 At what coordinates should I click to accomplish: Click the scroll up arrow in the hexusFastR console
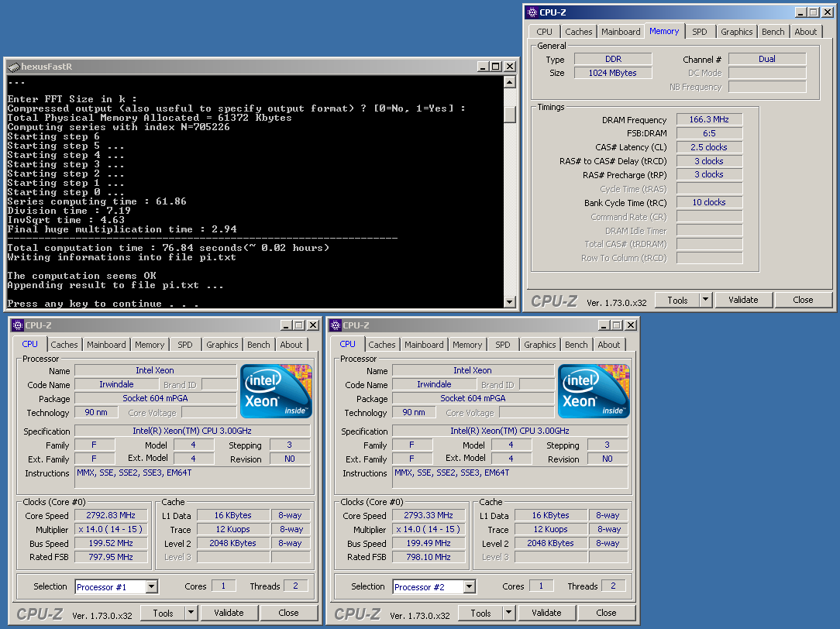pos(510,82)
